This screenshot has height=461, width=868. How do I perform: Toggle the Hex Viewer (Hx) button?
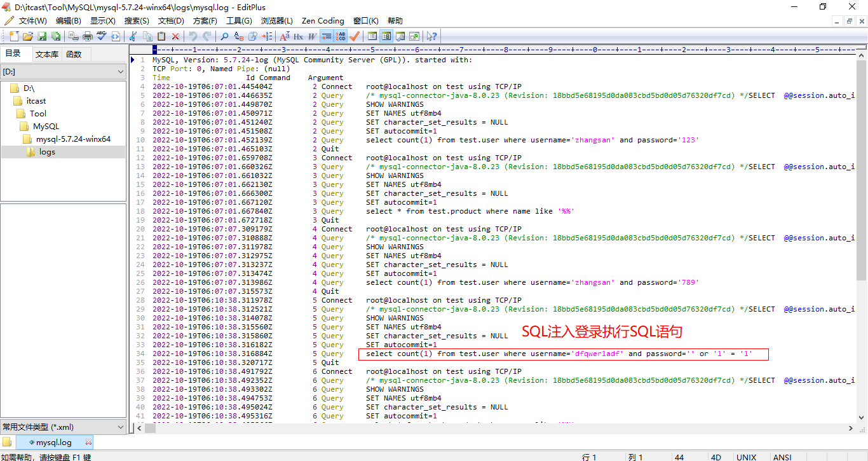point(298,36)
